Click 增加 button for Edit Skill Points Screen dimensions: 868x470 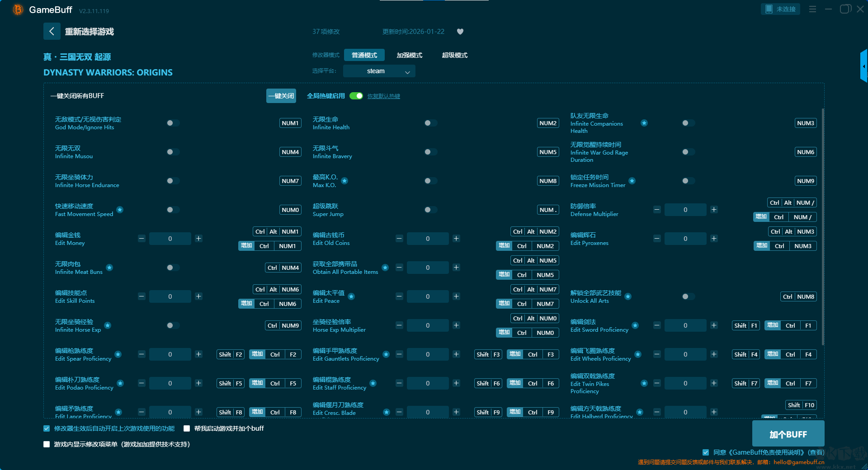[246, 304]
